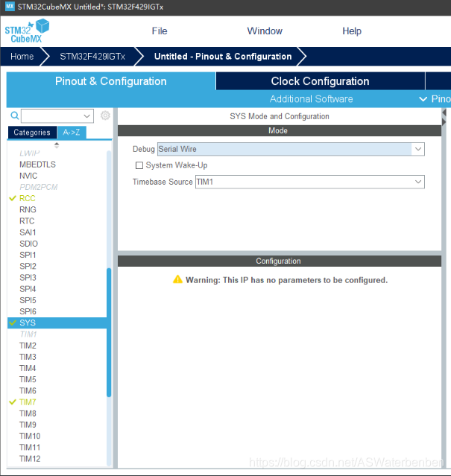Collapse panel using the left arrow icon
Screen dimensions: 451x476
point(444,112)
